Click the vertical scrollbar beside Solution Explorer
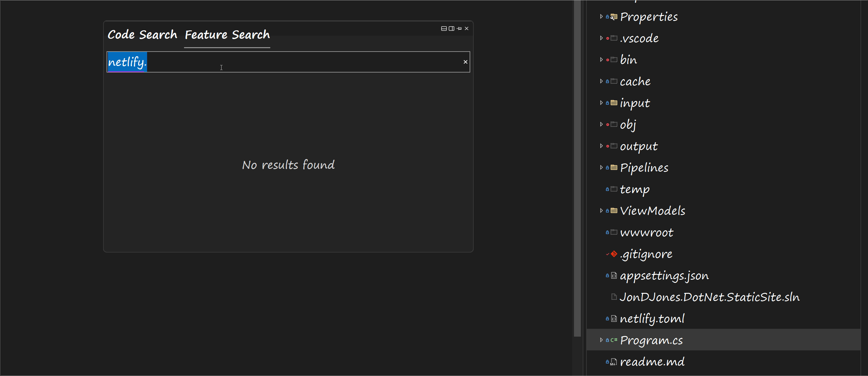Viewport: 868px width, 376px height. click(x=577, y=168)
